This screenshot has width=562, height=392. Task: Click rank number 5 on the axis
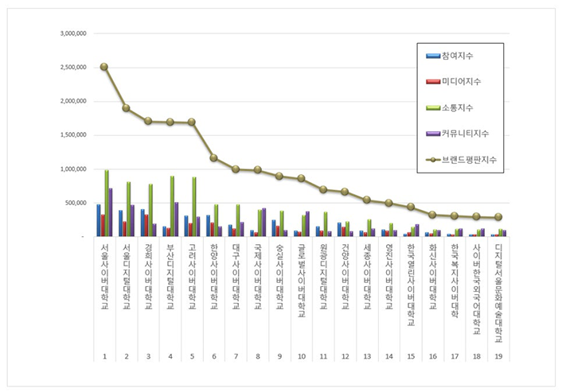click(192, 356)
